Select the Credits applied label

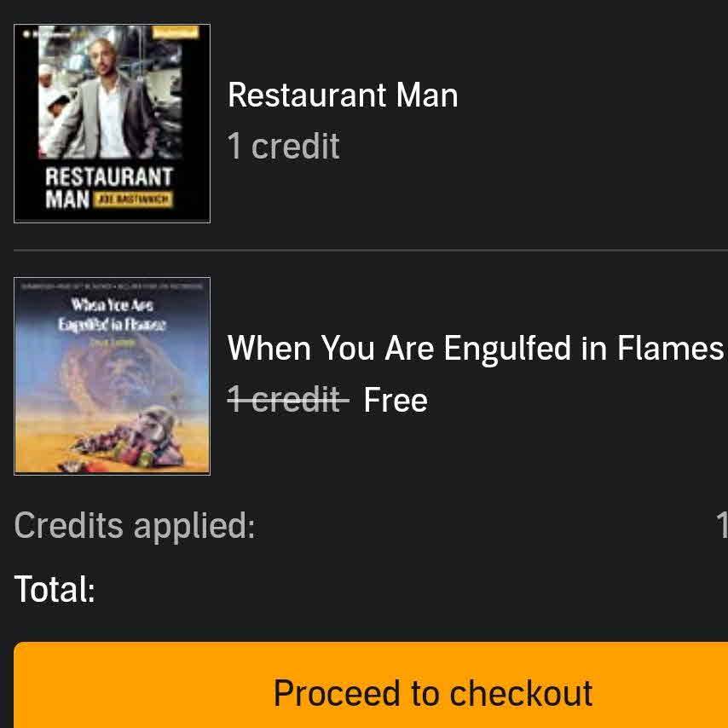point(135,525)
